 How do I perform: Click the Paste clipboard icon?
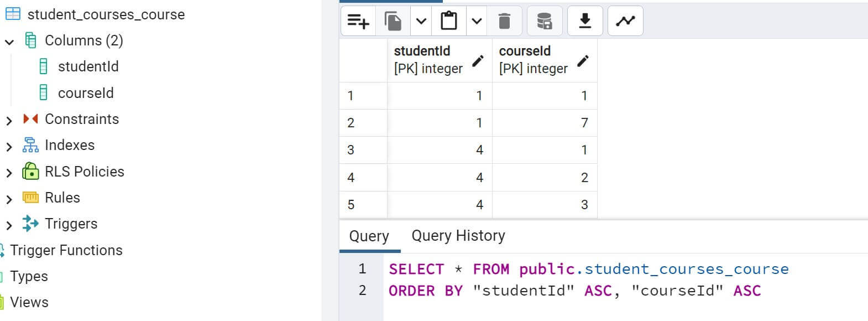[x=449, y=21]
